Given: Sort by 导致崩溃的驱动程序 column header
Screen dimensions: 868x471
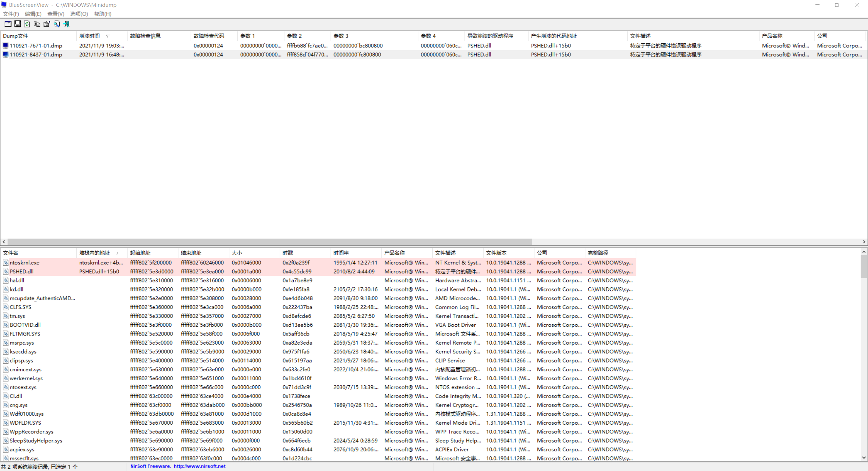Looking at the screenshot, I should pyautogui.click(x=496, y=36).
